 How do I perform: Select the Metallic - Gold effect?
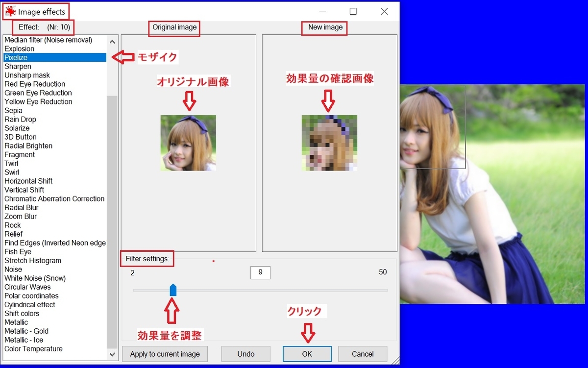pyautogui.click(x=26, y=331)
